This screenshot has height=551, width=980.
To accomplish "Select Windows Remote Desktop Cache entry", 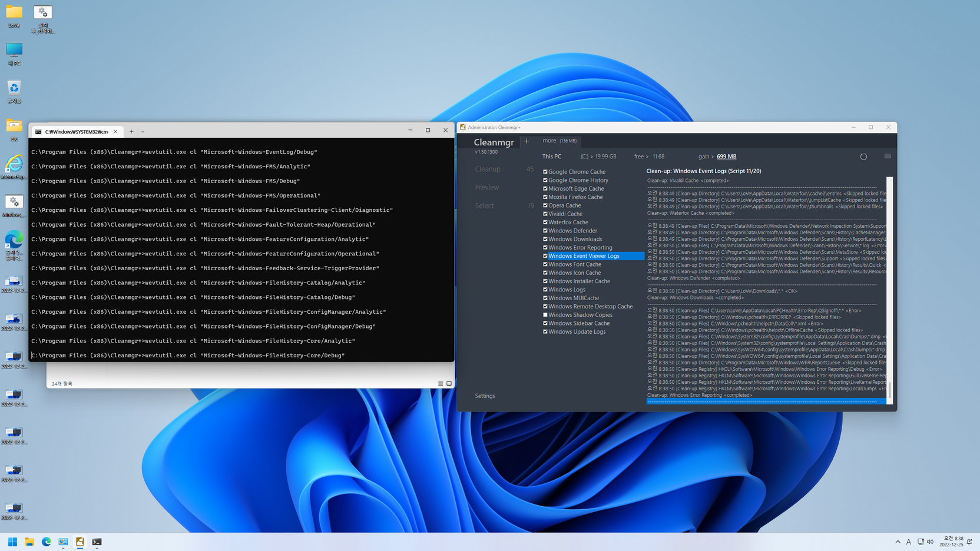I will (x=590, y=306).
